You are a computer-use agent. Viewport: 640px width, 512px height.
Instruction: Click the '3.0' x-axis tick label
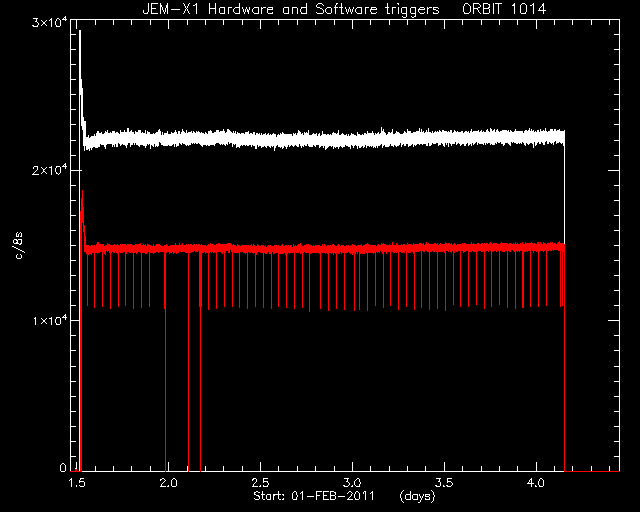[x=352, y=483]
